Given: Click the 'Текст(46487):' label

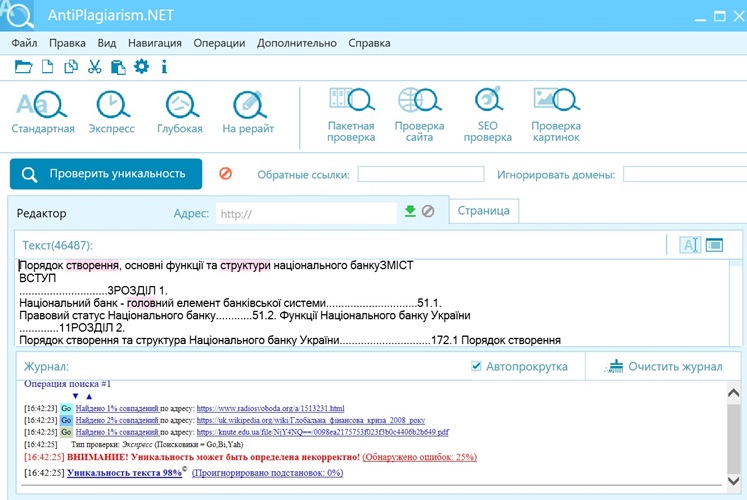Looking at the screenshot, I should pos(57,245).
